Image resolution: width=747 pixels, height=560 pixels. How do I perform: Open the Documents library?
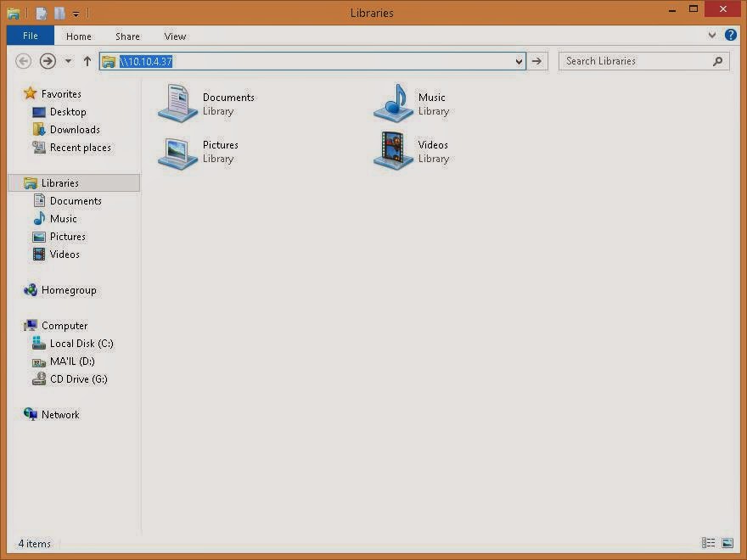click(x=204, y=104)
